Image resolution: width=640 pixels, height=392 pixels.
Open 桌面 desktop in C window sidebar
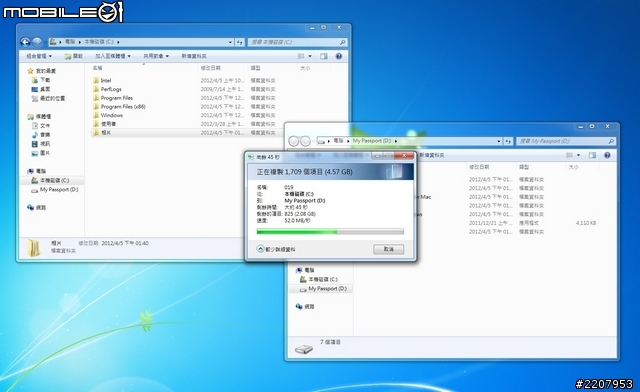[x=41, y=89]
